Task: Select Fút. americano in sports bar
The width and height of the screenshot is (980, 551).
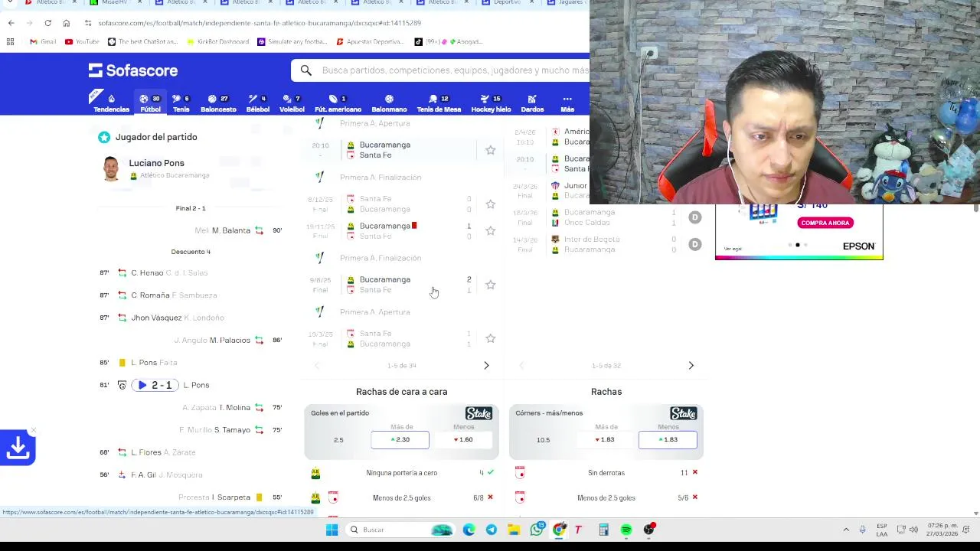Action: pos(338,103)
